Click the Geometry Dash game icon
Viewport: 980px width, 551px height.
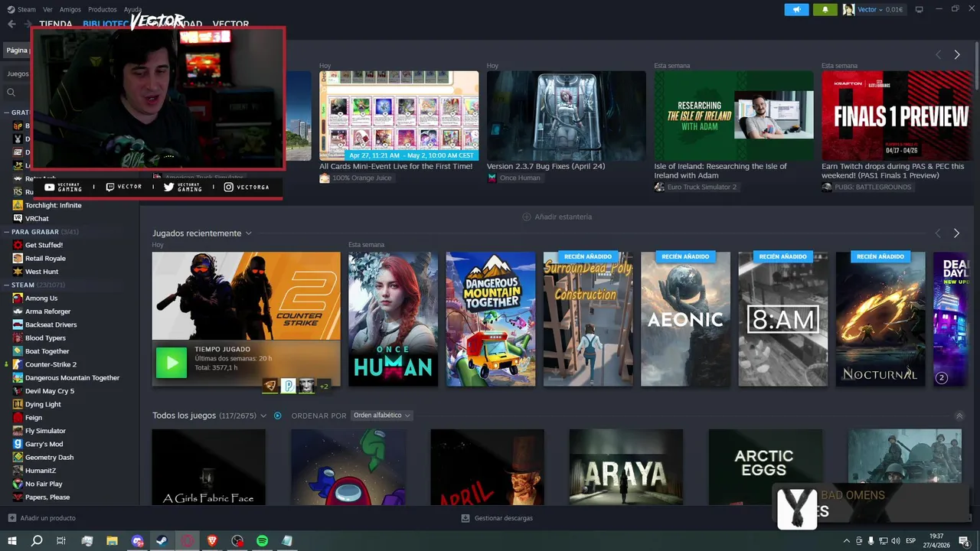coord(18,458)
